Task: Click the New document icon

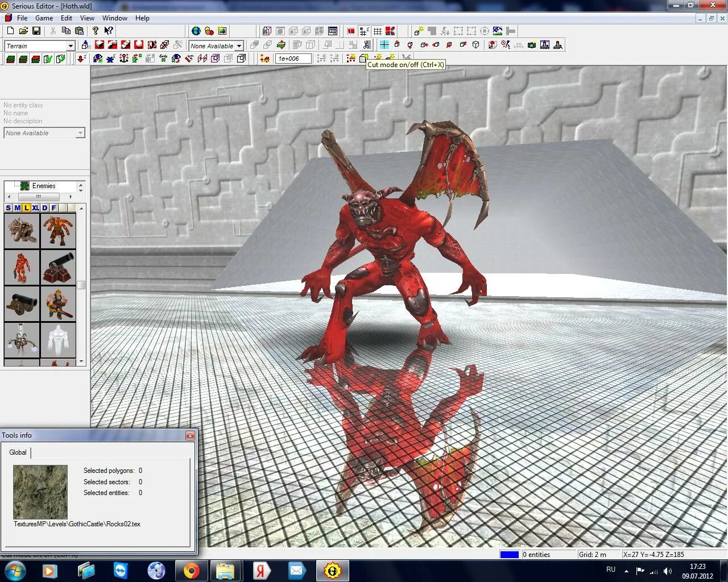Action: [x=10, y=31]
